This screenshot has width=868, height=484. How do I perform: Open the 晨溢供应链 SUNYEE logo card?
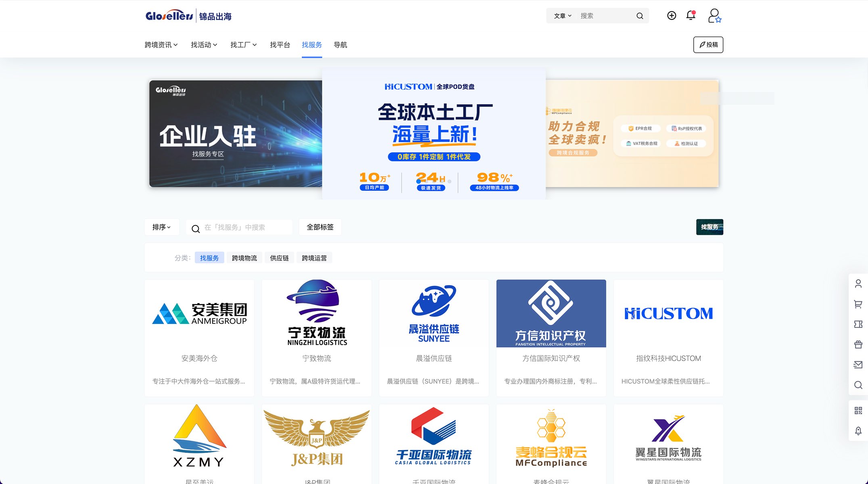pyautogui.click(x=434, y=313)
